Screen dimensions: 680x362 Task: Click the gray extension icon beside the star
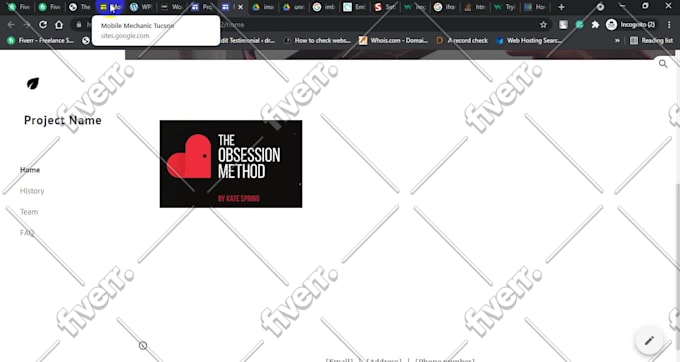pyautogui.click(x=563, y=25)
